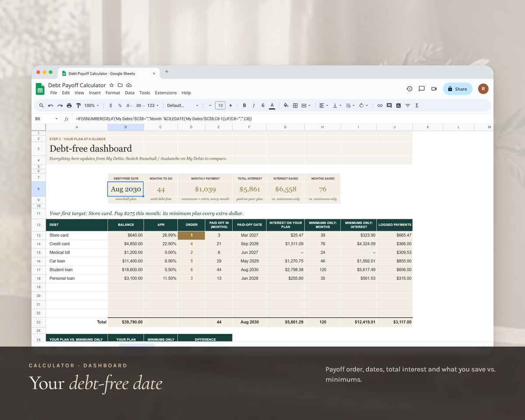
Task: Open the Google Sheets home logo
Action: click(40, 89)
